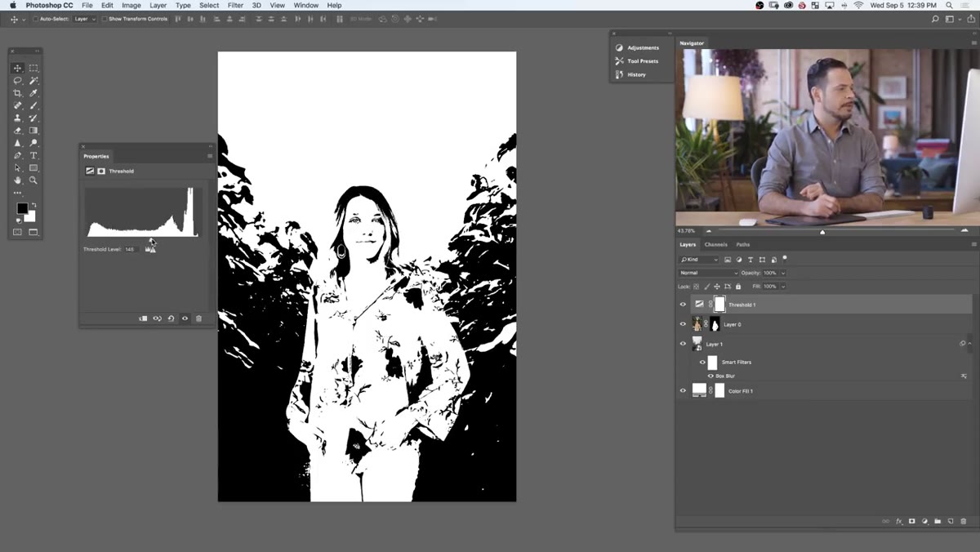The image size is (980, 552).
Task: Open the Image menu
Action: pos(131,5)
